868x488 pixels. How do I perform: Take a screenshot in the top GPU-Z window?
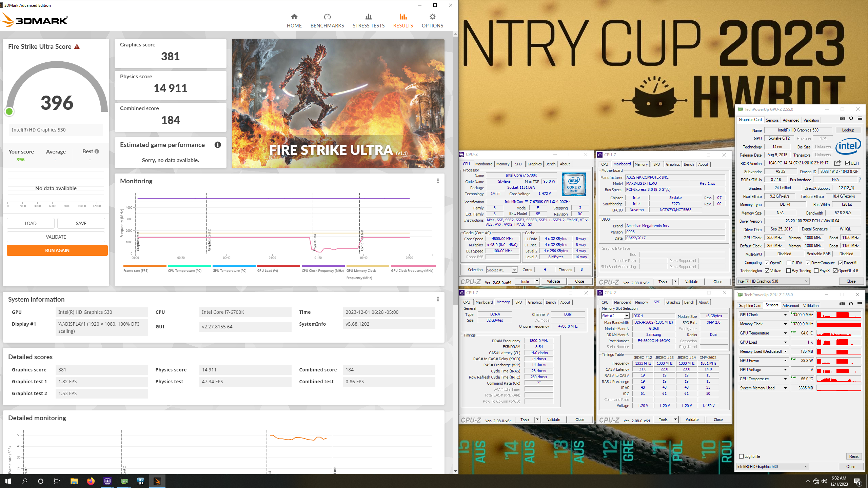[843, 119]
